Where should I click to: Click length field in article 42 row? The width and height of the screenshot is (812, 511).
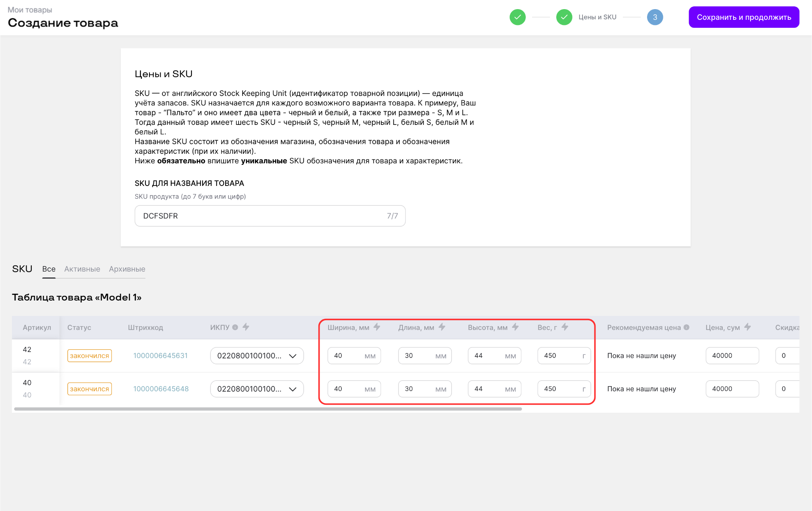425,356
